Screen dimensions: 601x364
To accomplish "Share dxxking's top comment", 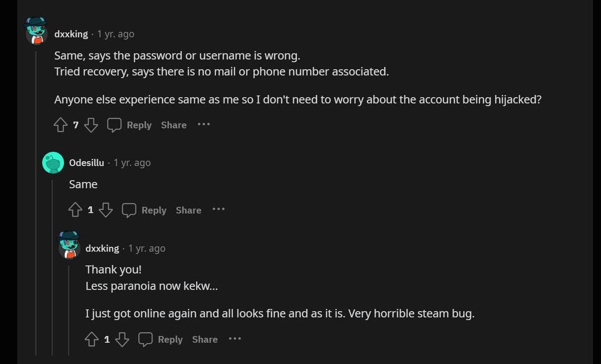I will coord(174,125).
